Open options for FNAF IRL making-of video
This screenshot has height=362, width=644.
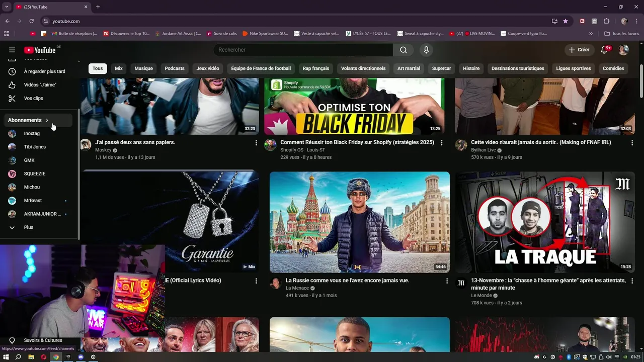(632, 143)
